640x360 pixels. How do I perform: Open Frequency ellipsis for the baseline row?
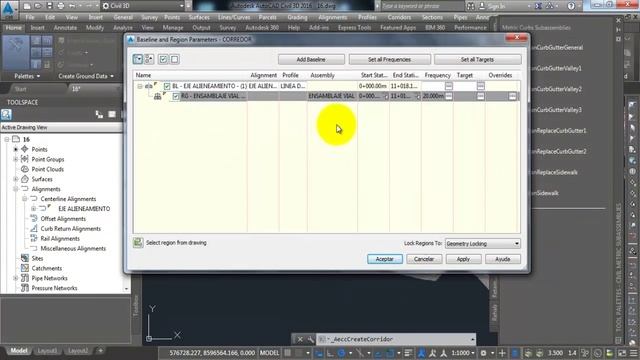tap(449, 86)
